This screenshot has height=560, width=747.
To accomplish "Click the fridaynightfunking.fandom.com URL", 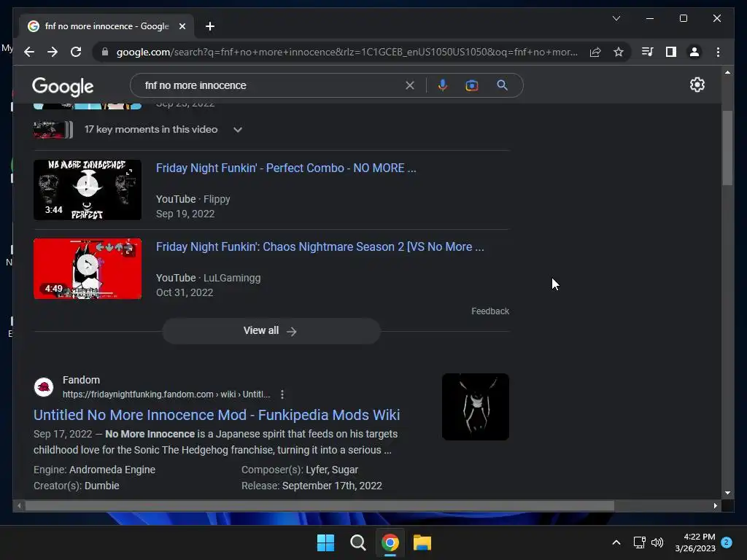I will (166, 394).
